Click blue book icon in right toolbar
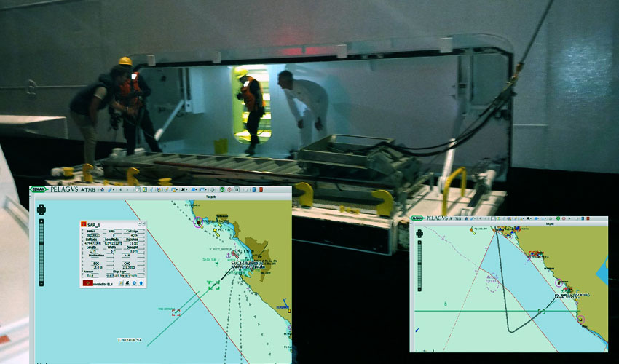Viewport: 619px width, 364px height. (x=583, y=218)
